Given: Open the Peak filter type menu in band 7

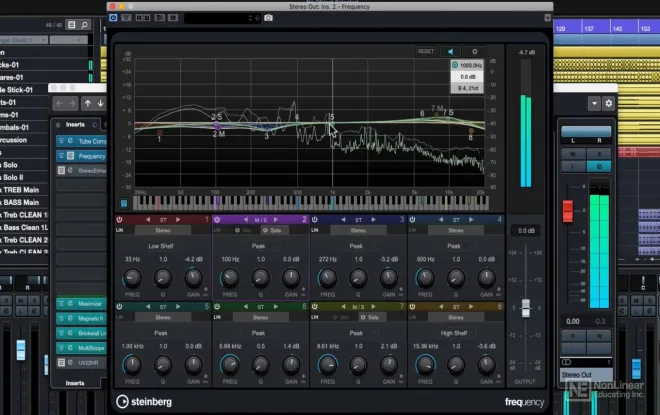Looking at the screenshot, I should pos(357,333).
